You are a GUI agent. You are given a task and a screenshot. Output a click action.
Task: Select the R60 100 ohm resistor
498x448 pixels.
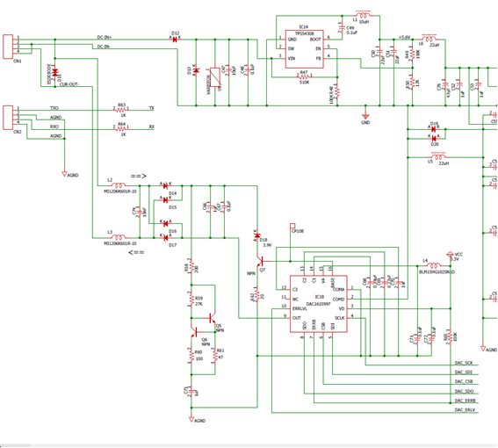191,356
